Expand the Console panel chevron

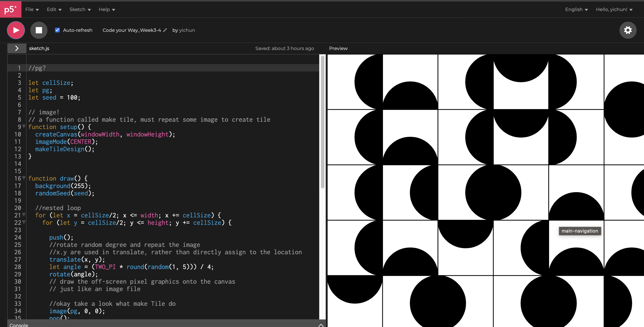[321, 325]
